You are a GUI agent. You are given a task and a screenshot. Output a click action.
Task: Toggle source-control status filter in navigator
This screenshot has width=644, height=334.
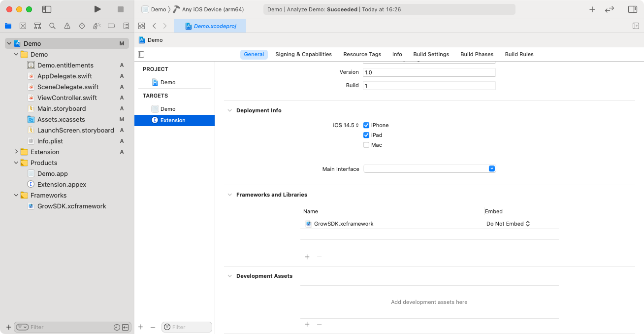125,327
